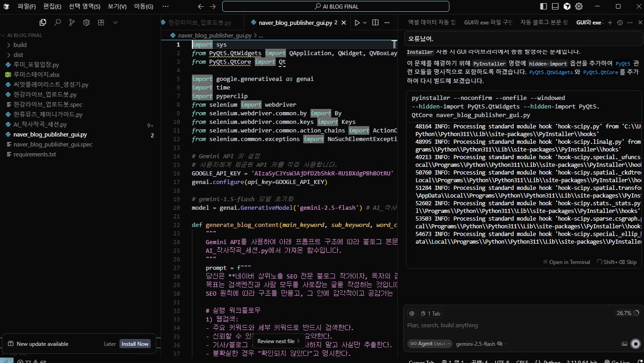Open the settings gear in the title bar
The image size is (644, 363).
(x=578, y=6)
